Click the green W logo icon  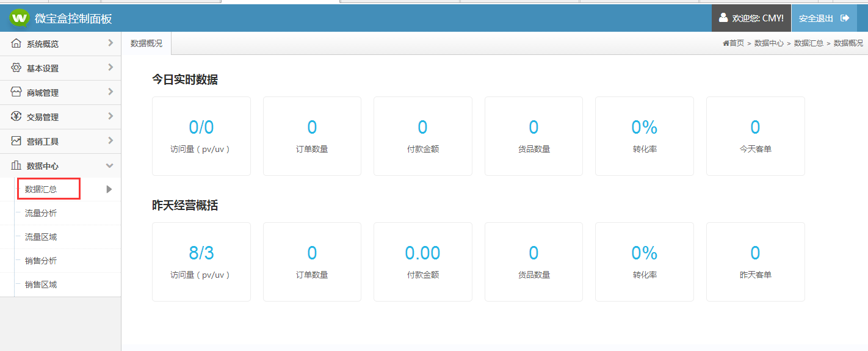click(19, 18)
